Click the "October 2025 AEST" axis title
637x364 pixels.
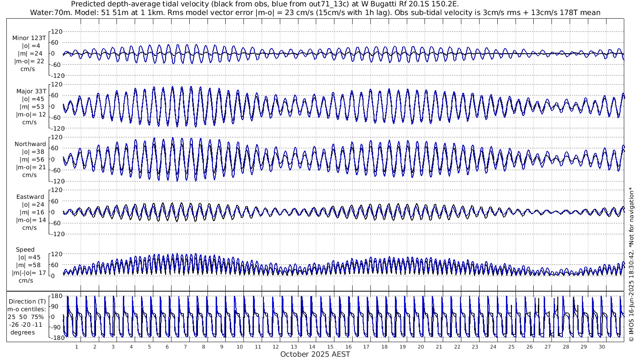[x=315, y=354]
